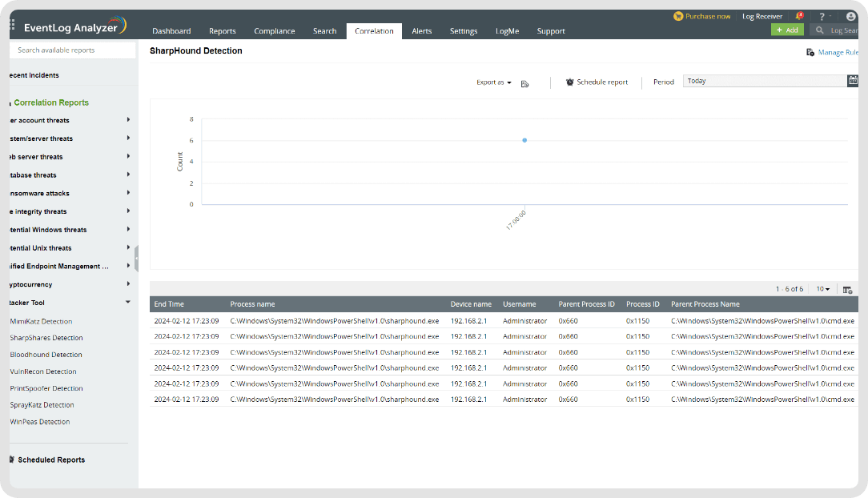Open the app grid dots icon
868x498 pixels.
12,24
